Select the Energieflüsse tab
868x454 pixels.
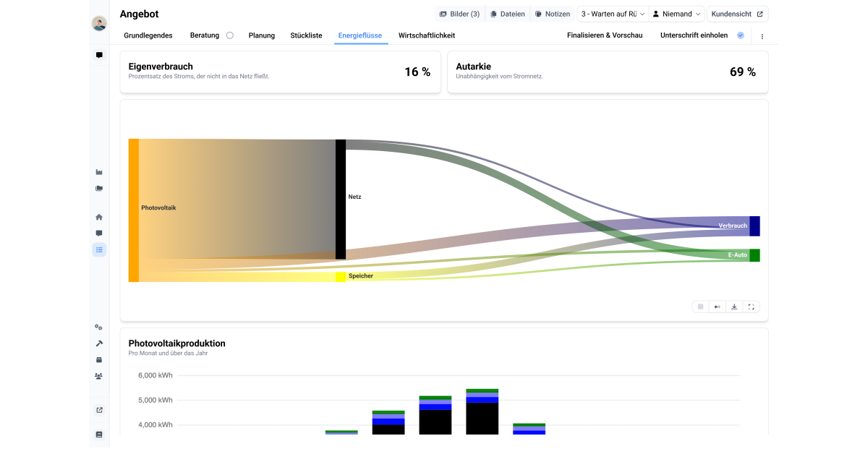[x=361, y=35]
